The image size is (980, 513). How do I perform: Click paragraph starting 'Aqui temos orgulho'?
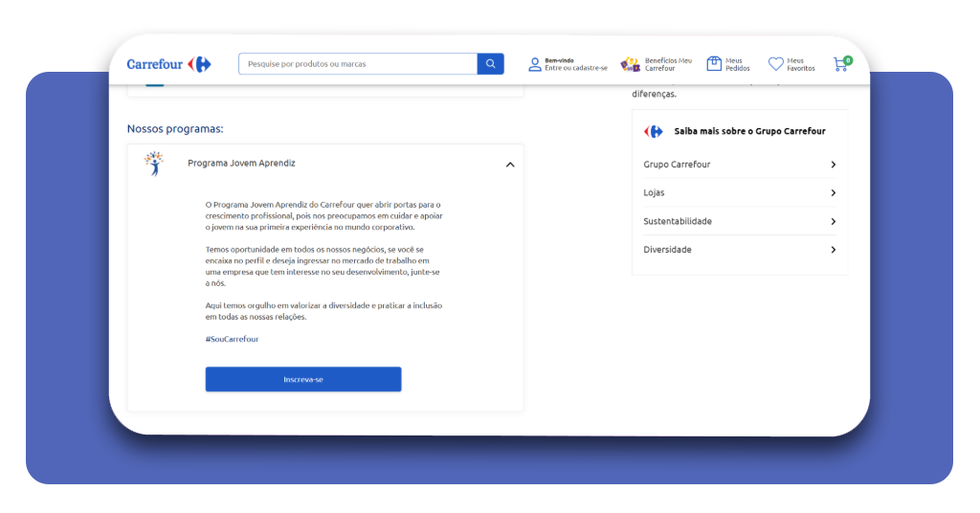coord(323,311)
